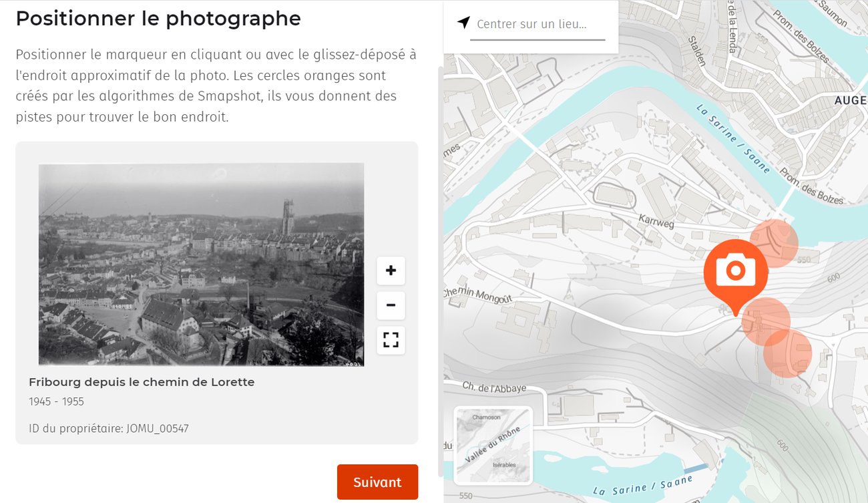
Task: Click the location arrow icon beside search
Action: (463, 23)
